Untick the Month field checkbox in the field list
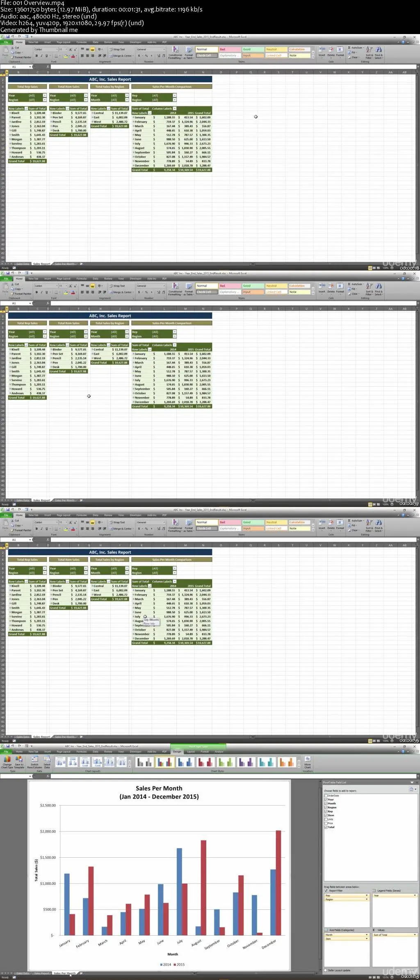 click(326, 803)
